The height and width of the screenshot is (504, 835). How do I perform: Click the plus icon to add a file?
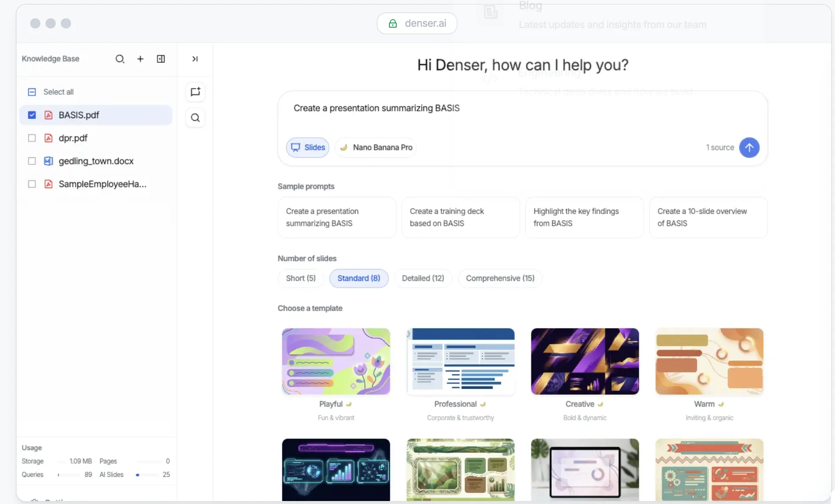[140, 59]
